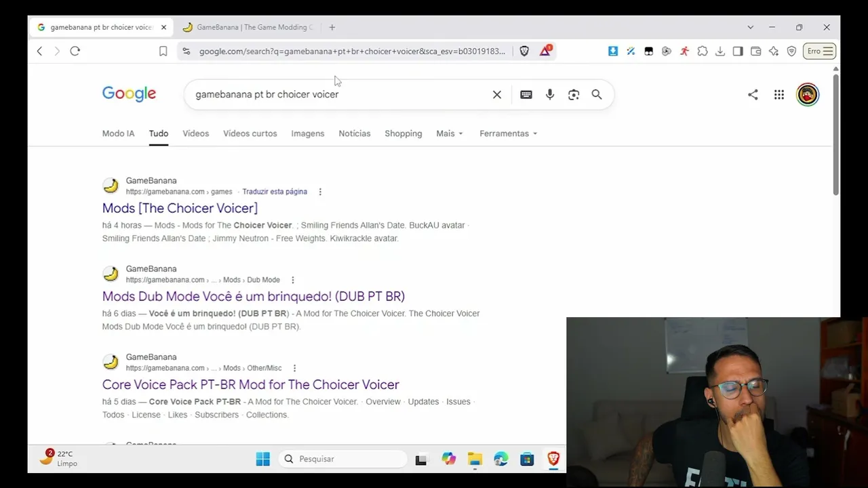The height and width of the screenshot is (488, 868).
Task: Open Brave Wallet
Action: tap(755, 51)
